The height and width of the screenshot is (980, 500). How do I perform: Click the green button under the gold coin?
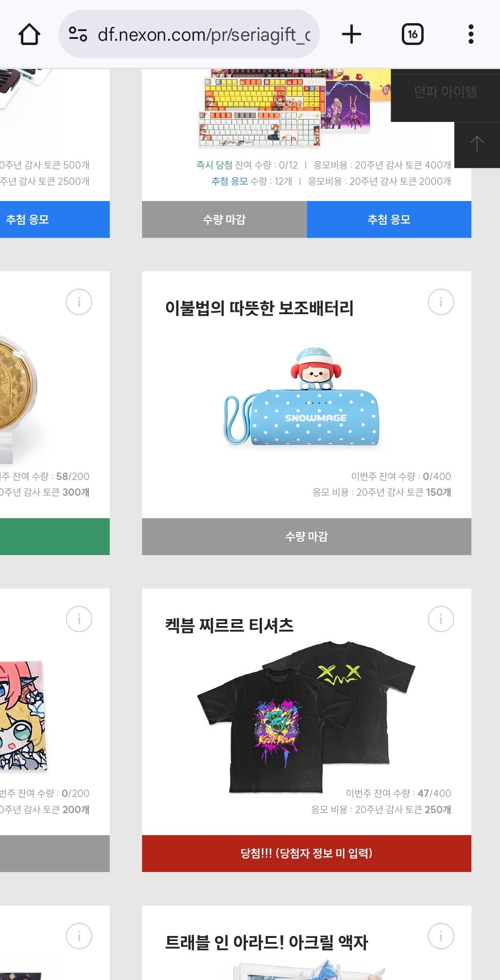point(55,537)
